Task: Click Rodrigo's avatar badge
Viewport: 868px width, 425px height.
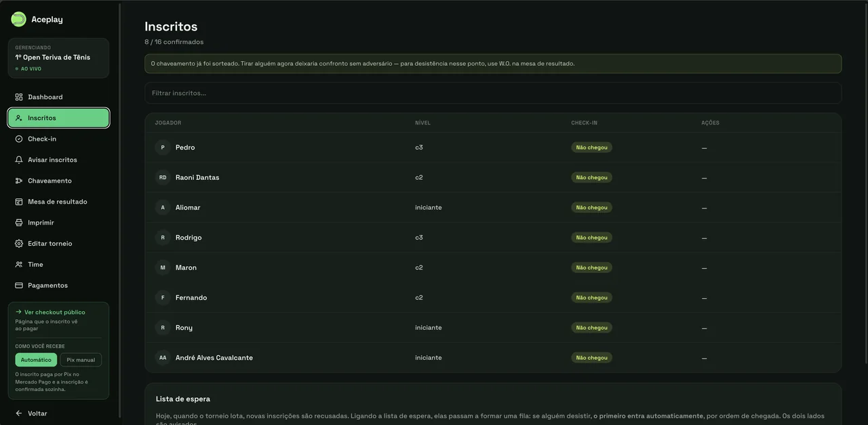Action: click(163, 238)
